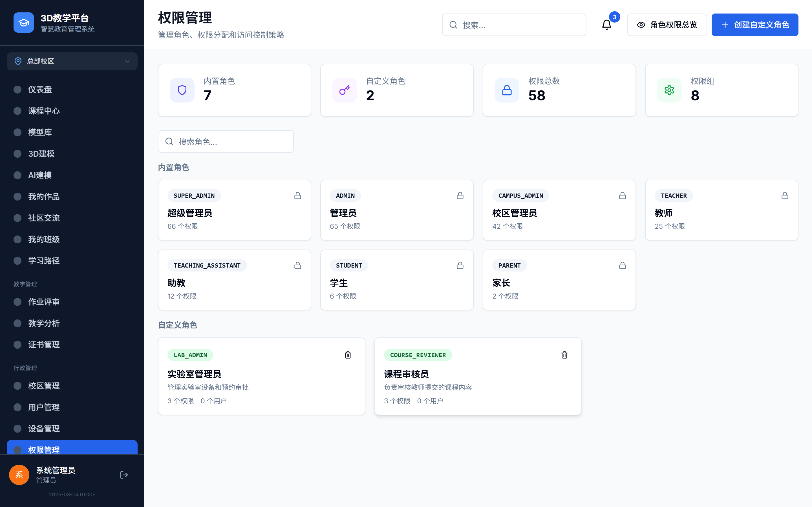Delete the LAB_ADMIN custom role
812x507 pixels.
click(348, 355)
